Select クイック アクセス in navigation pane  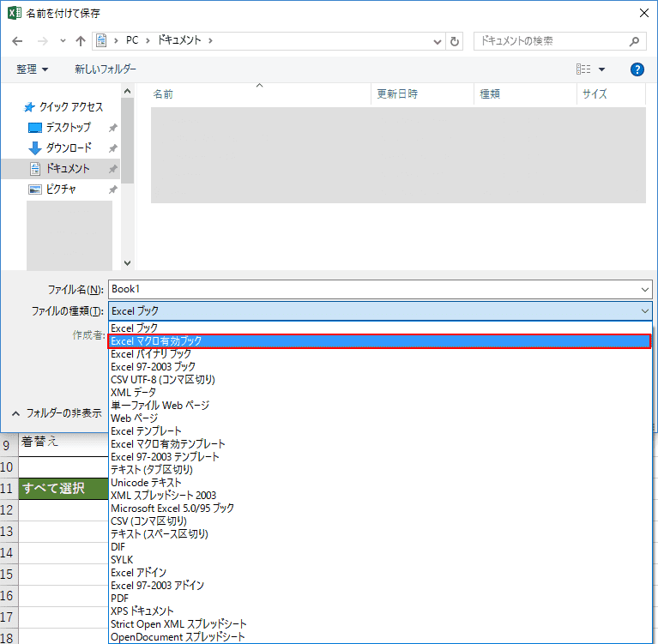click(x=63, y=107)
